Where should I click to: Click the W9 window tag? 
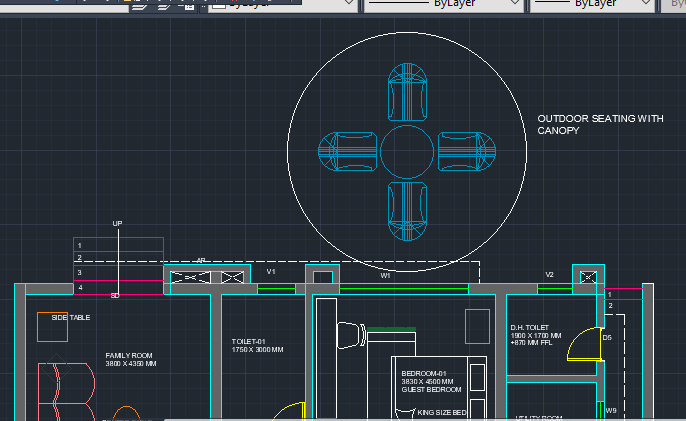611,410
